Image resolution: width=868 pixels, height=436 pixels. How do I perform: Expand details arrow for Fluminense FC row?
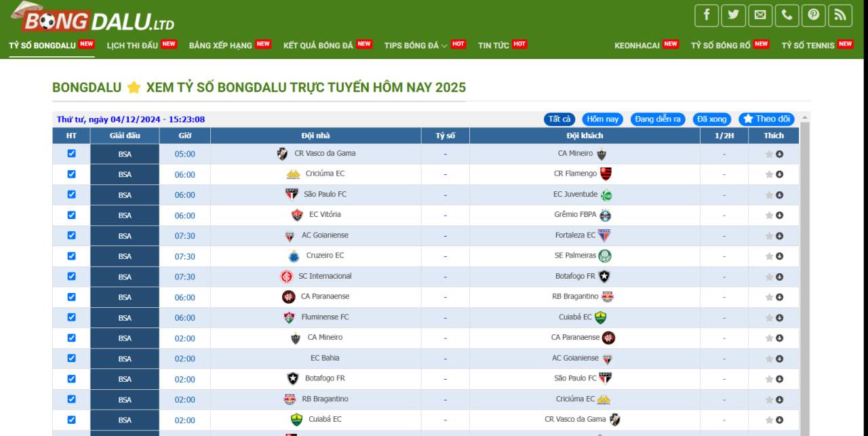pyautogui.click(x=780, y=318)
